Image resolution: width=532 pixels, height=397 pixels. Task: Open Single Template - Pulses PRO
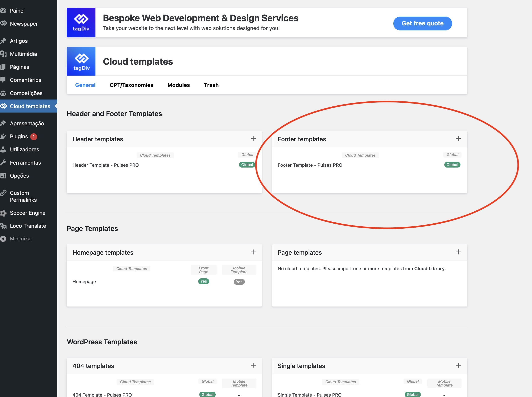point(309,395)
